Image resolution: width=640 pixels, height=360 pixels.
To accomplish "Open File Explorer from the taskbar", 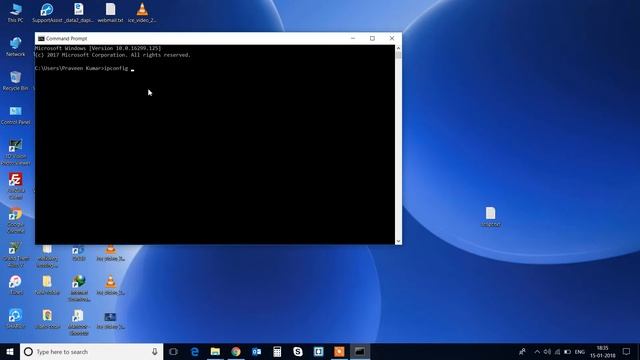I will point(215,351).
